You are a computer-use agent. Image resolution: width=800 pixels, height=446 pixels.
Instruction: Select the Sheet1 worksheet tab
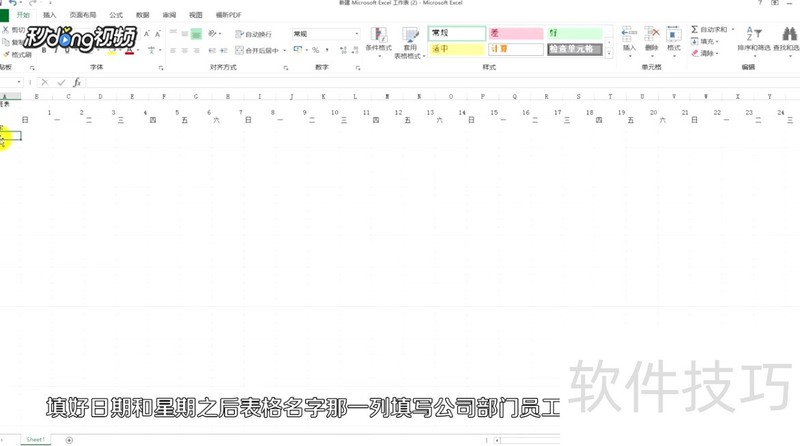coord(35,439)
